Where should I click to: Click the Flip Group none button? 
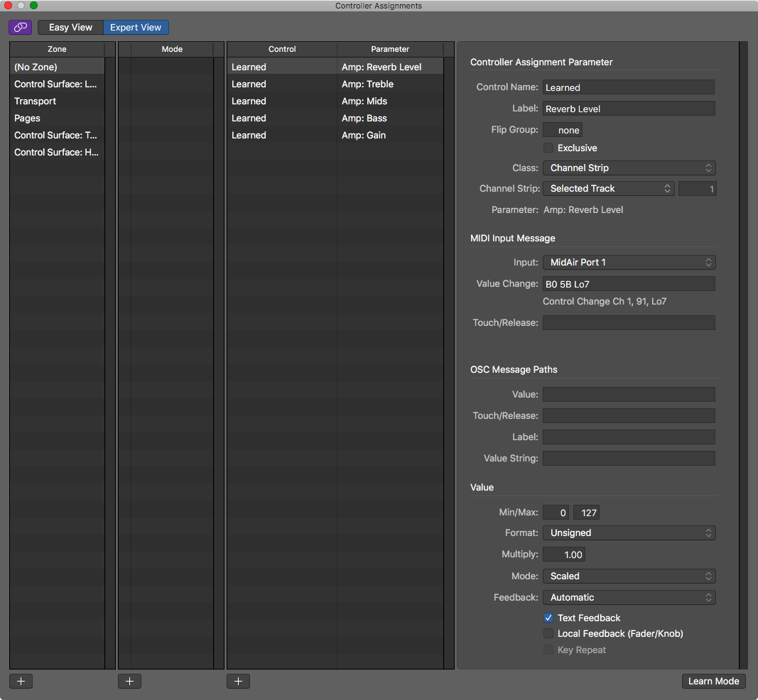pyautogui.click(x=562, y=130)
